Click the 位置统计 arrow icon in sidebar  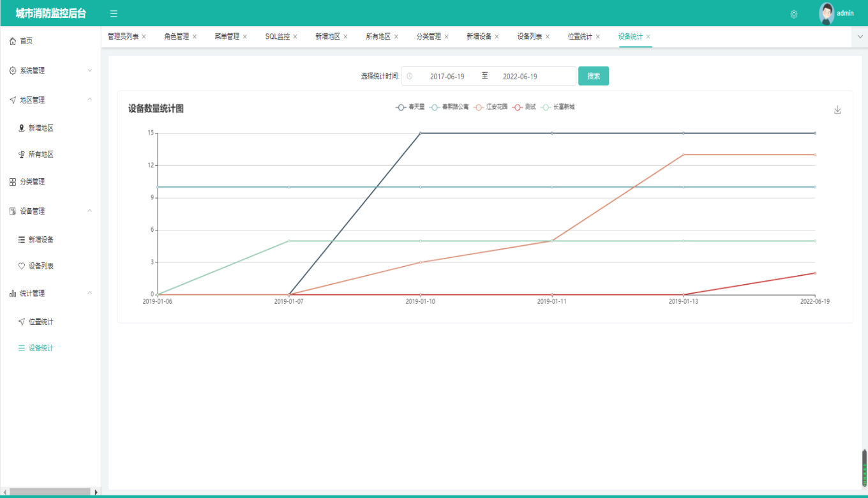22,322
